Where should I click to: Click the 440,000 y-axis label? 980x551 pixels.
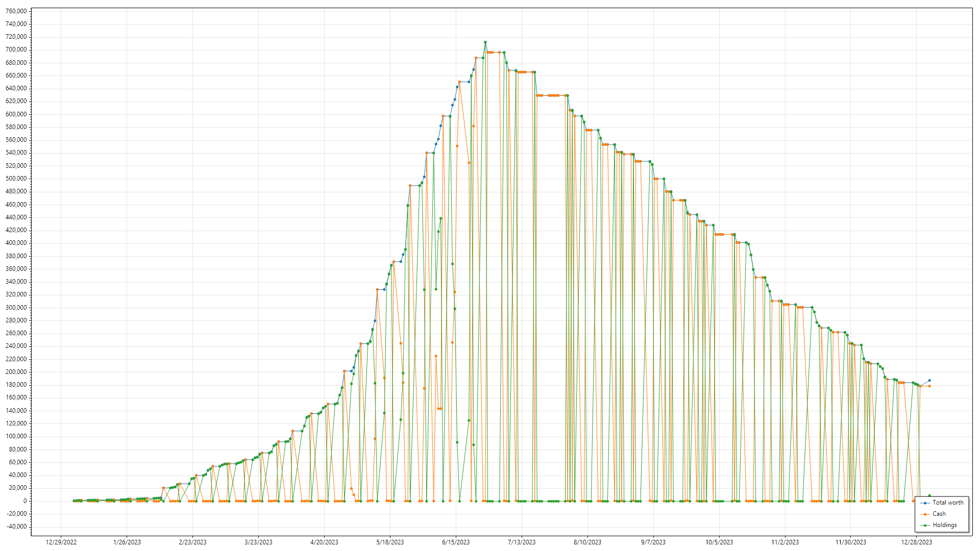click(16, 217)
